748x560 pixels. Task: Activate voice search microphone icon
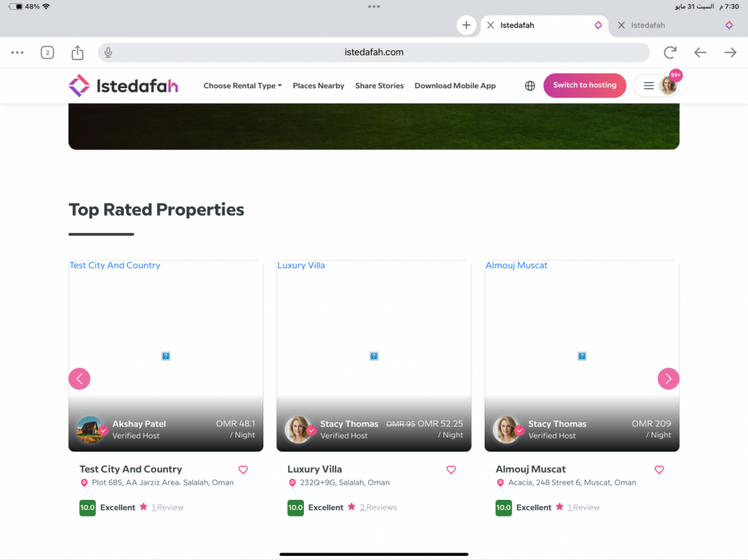109,52
